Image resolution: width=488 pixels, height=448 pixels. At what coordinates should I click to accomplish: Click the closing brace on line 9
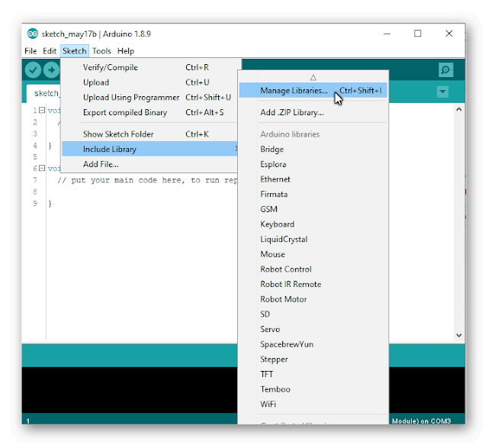[50, 204]
